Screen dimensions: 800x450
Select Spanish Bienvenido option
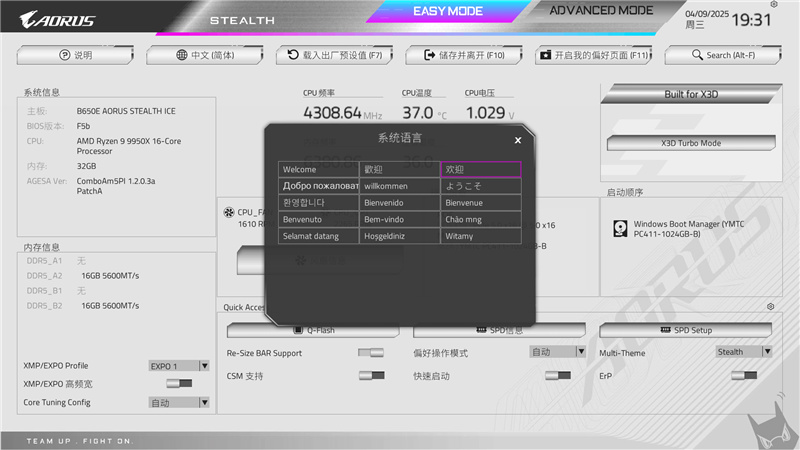399,203
